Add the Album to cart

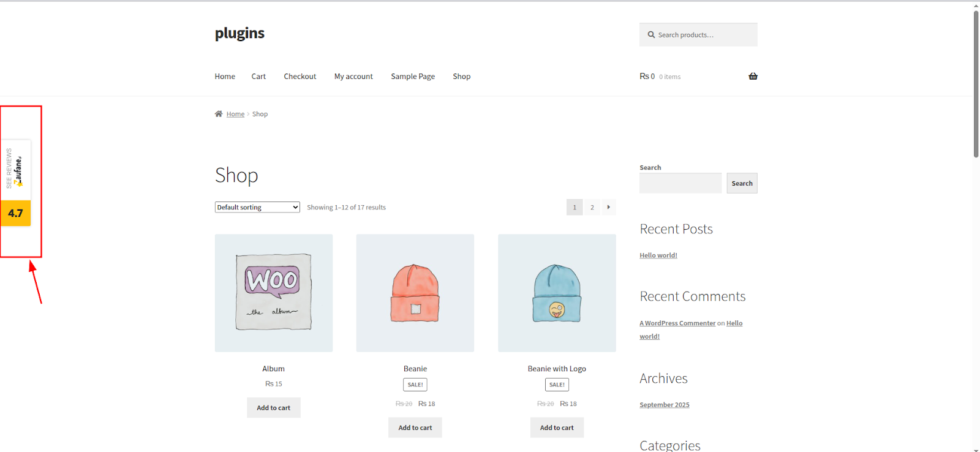click(273, 408)
